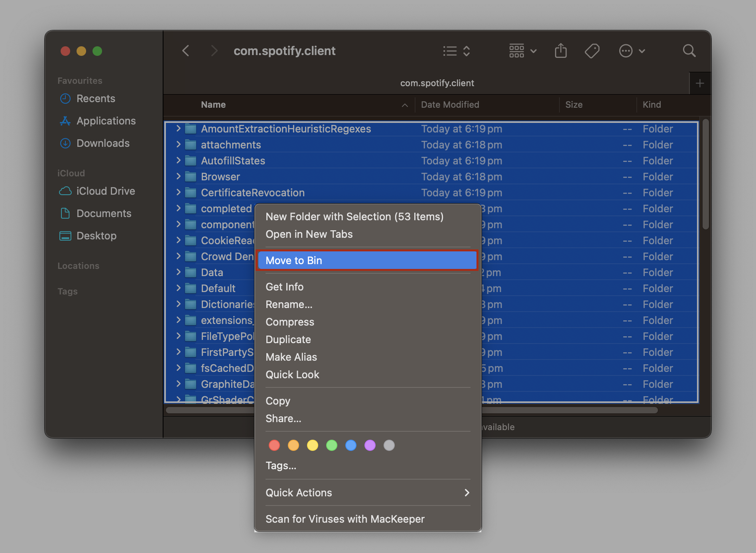Click the tag toolbar icon

592,51
